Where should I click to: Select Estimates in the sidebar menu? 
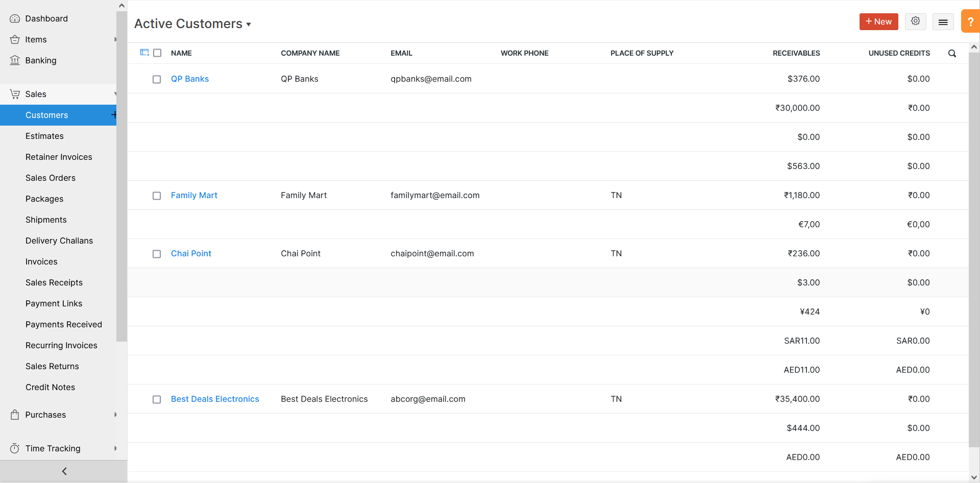45,136
